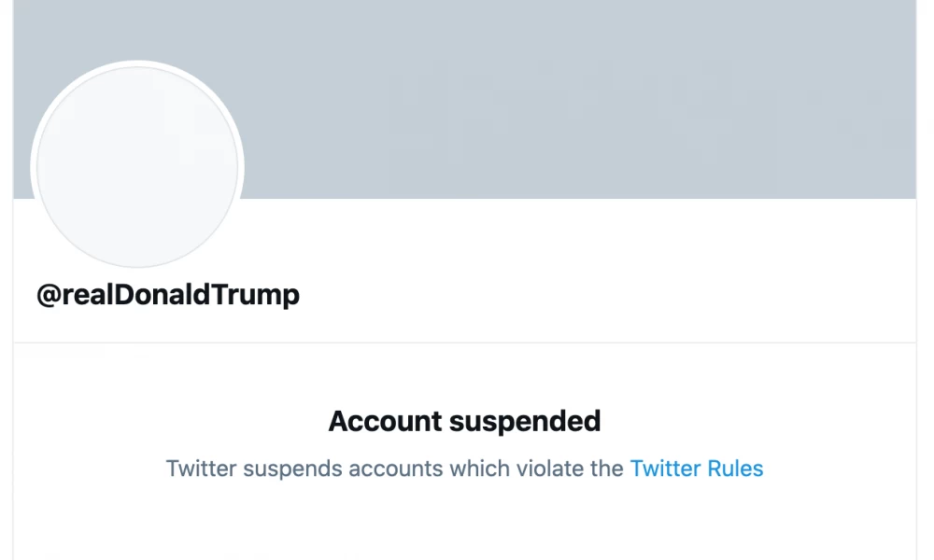Open the Twitter Rules link
Screen dimensions: 934x560
pos(697,469)
